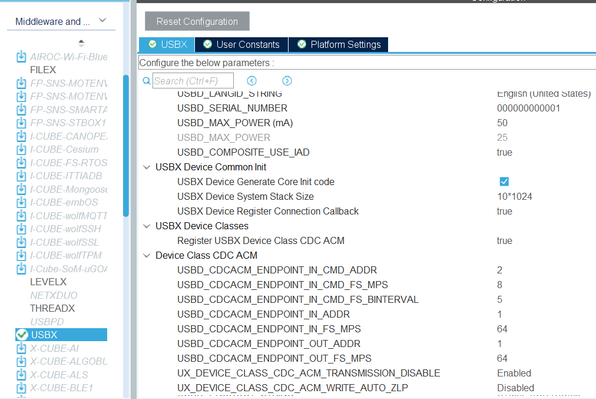
Task: Collapse USBX Device Common Init section
Action: click(146, 167)
